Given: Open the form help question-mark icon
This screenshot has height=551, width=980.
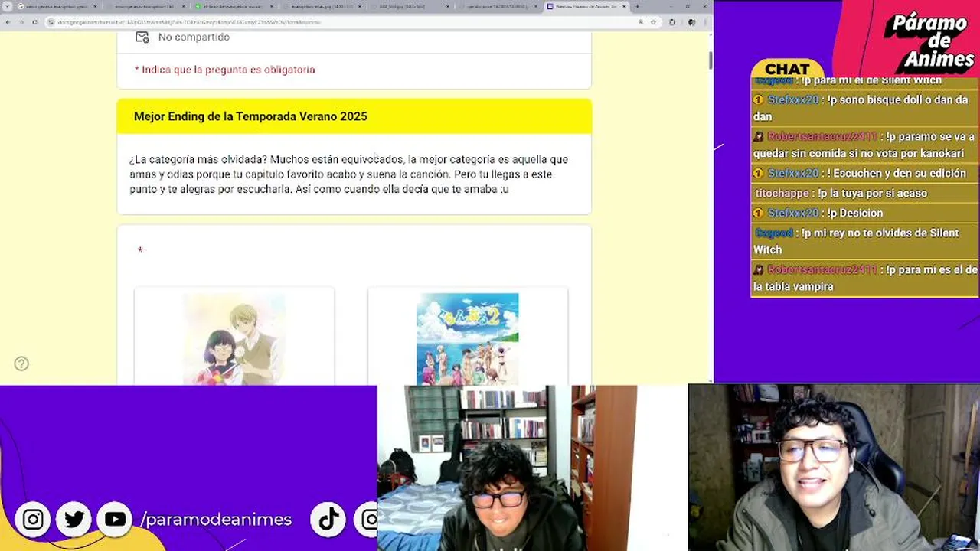Looking at the screenshot, I should pyautogui.click(x=21, y=364).
